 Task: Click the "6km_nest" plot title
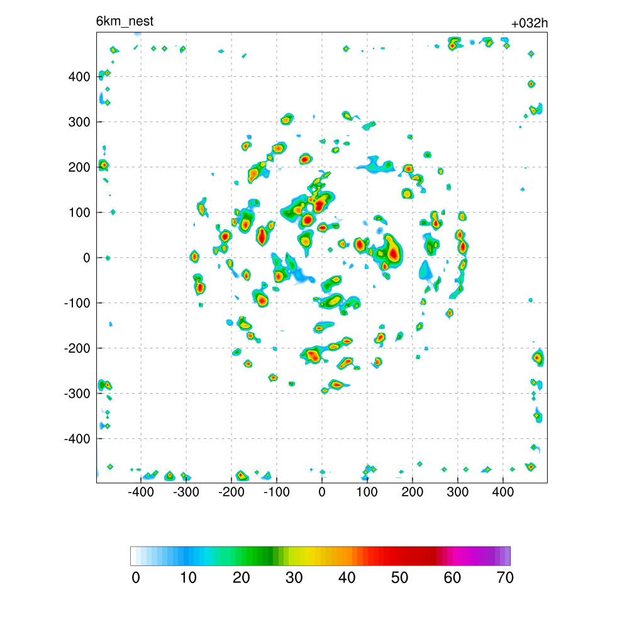[x=125, y=21]
